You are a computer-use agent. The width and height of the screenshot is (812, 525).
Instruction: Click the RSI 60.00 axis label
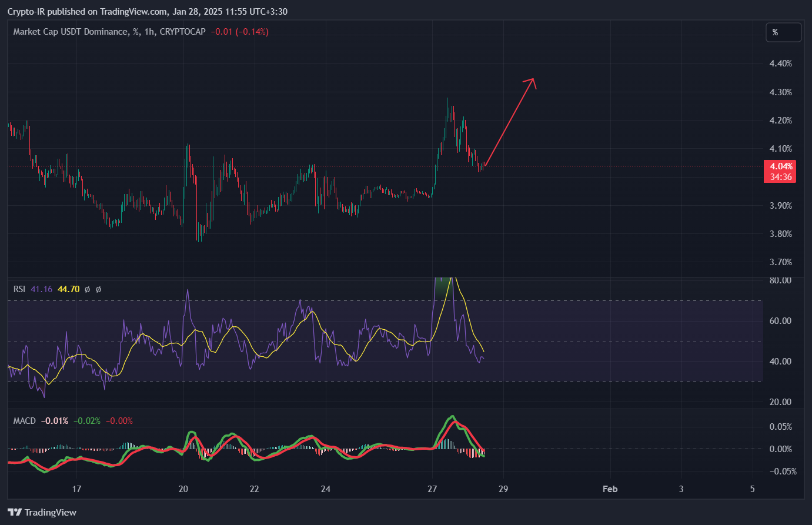pyautogui.click(x=781, y=321)
